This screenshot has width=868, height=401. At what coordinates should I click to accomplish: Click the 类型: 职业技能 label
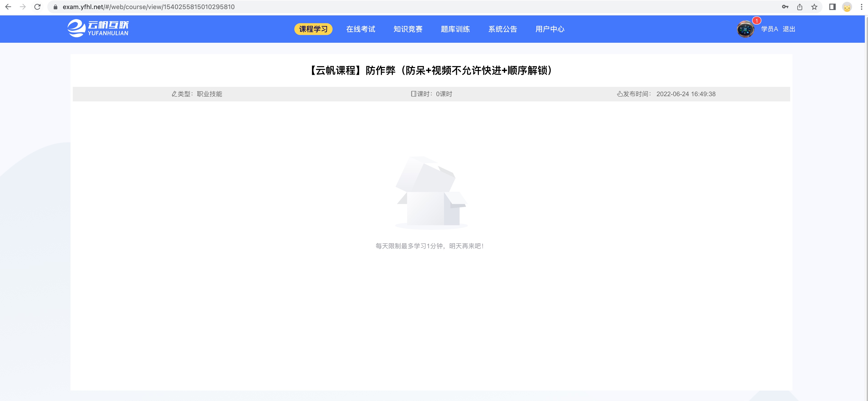pyautogui.click(x=197, y=94)
